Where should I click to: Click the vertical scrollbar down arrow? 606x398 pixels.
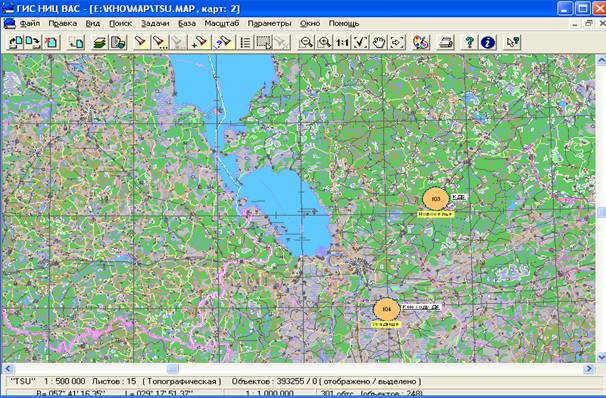tap(601, 356)
